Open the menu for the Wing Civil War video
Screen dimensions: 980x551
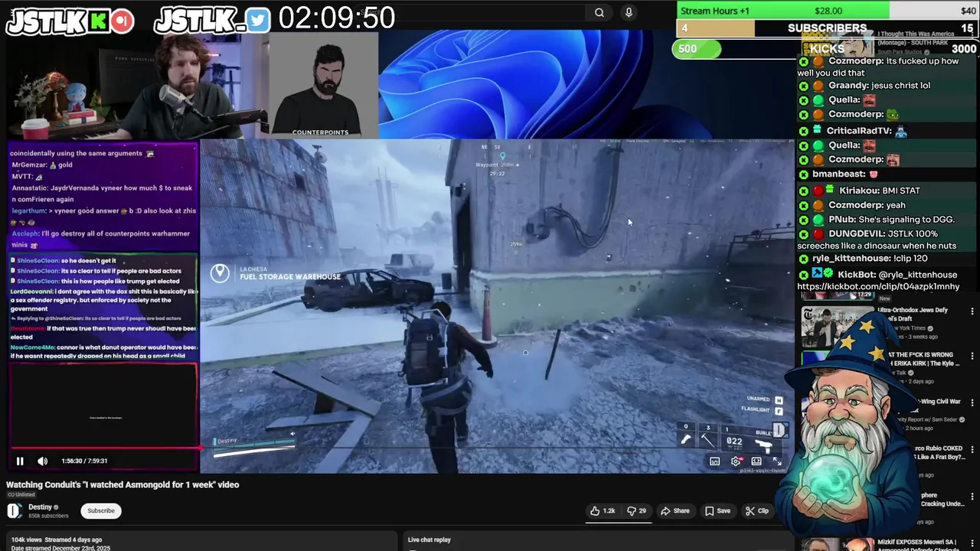point(972,403)
